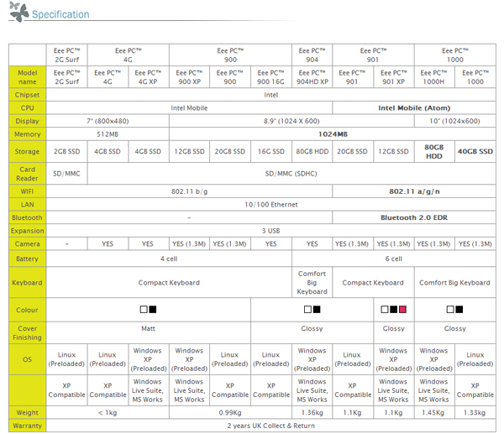Select the red colour swatch in Colour row

(402, 310)
